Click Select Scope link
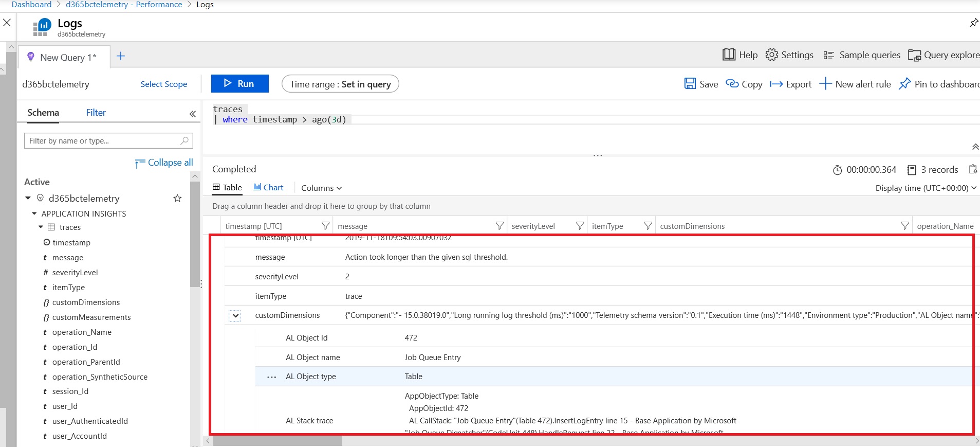The height and width of the screenshot is (447, 980). click(x=163, y=84)
